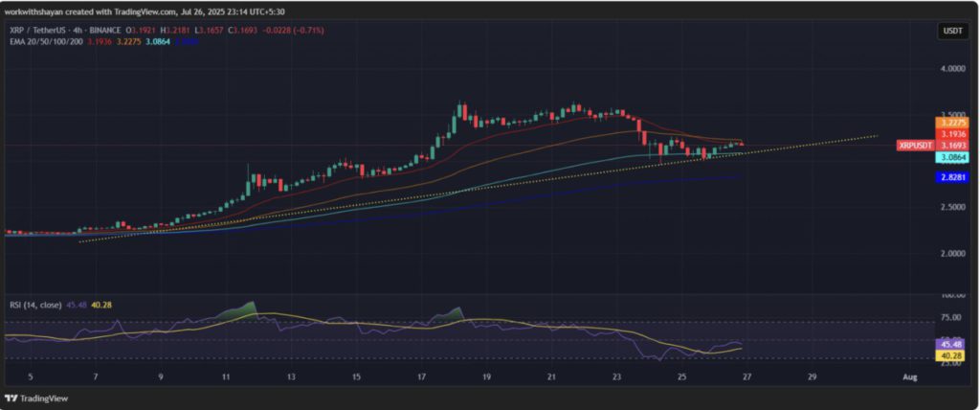The image size is (980, 410).
Task: Select date 27 on the time axis
Action: 746,377
